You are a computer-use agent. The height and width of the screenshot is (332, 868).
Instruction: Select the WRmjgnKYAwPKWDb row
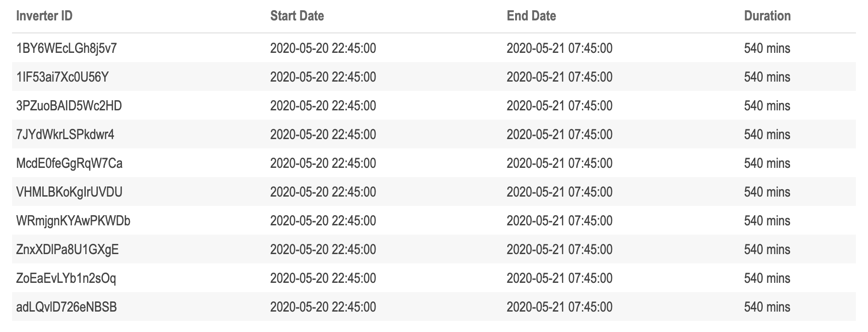coord(434,221)
